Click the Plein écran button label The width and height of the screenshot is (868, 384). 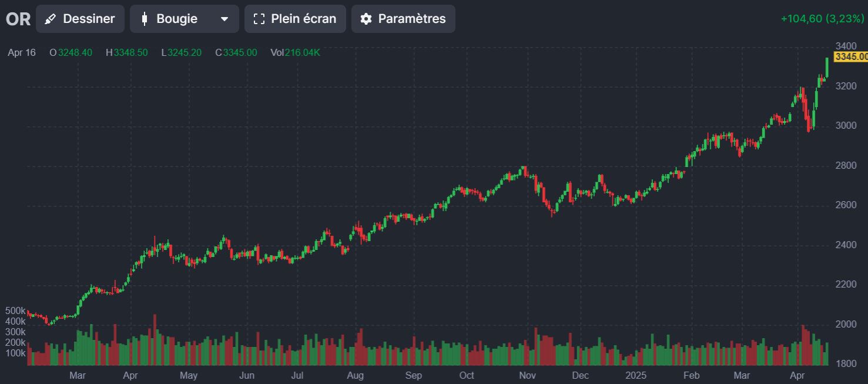[303, 19]
